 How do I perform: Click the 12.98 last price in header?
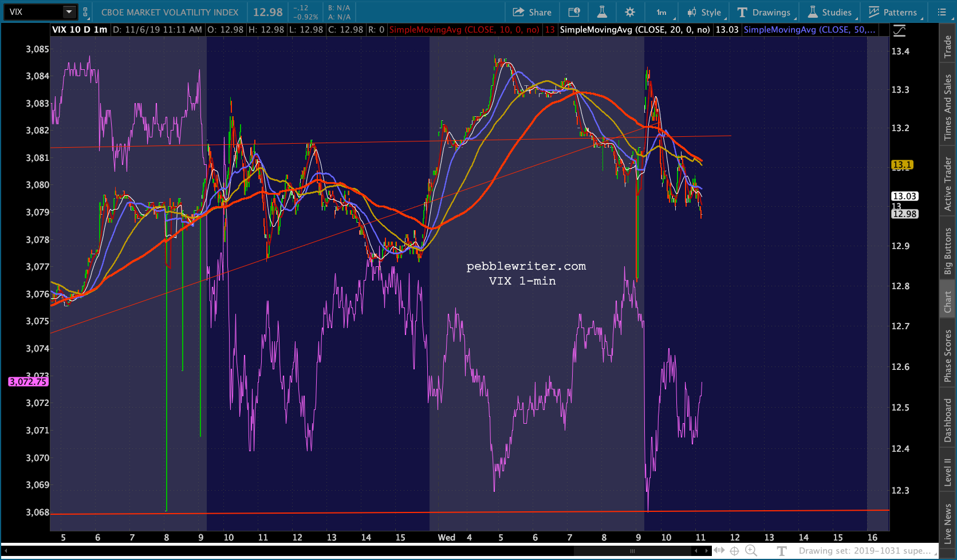(268, 12)
